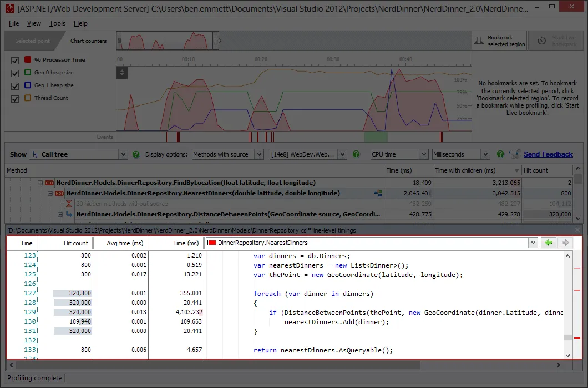Click the horizontal scrollbar right arrow

pos(559,365)
